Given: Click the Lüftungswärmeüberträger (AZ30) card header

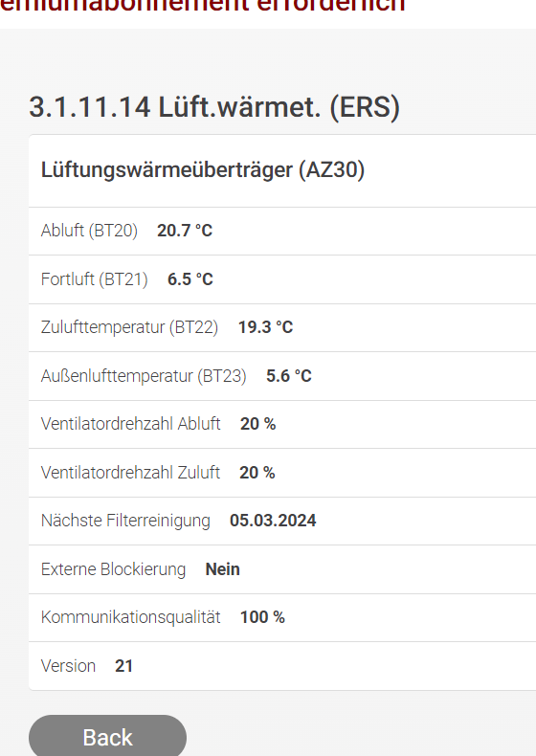Looking at the screenshot, I should click(x=203, y=169).
